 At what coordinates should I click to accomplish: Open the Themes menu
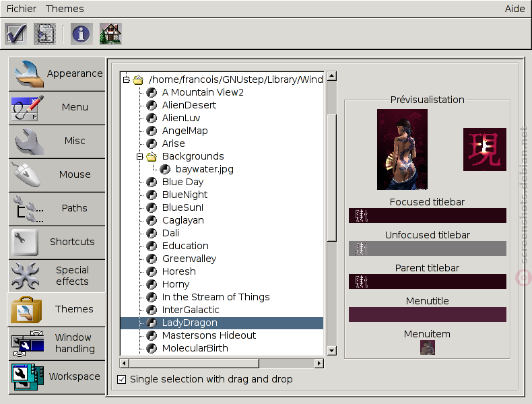click(x=65, y=9)
